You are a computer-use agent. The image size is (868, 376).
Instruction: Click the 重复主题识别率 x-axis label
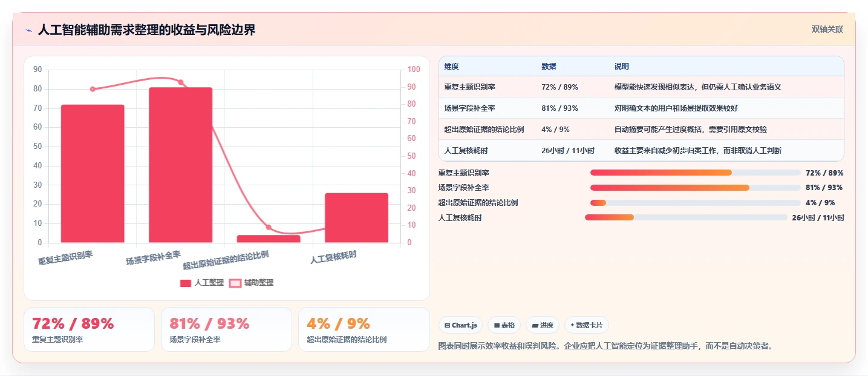point(65,258)
